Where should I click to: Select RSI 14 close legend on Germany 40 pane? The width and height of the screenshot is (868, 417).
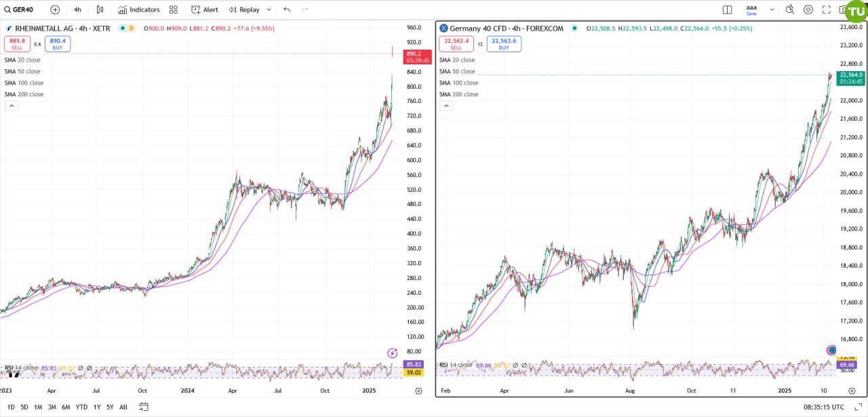(456, 365)
